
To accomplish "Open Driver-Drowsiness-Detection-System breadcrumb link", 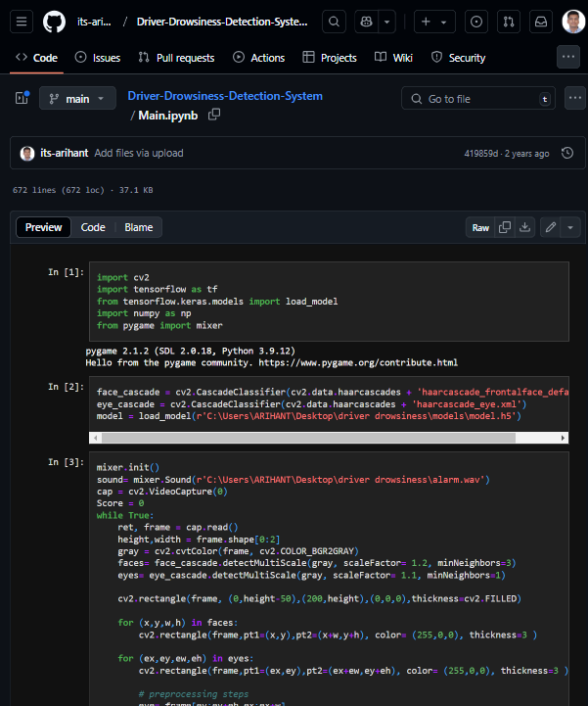I will (x=225, y=96).
